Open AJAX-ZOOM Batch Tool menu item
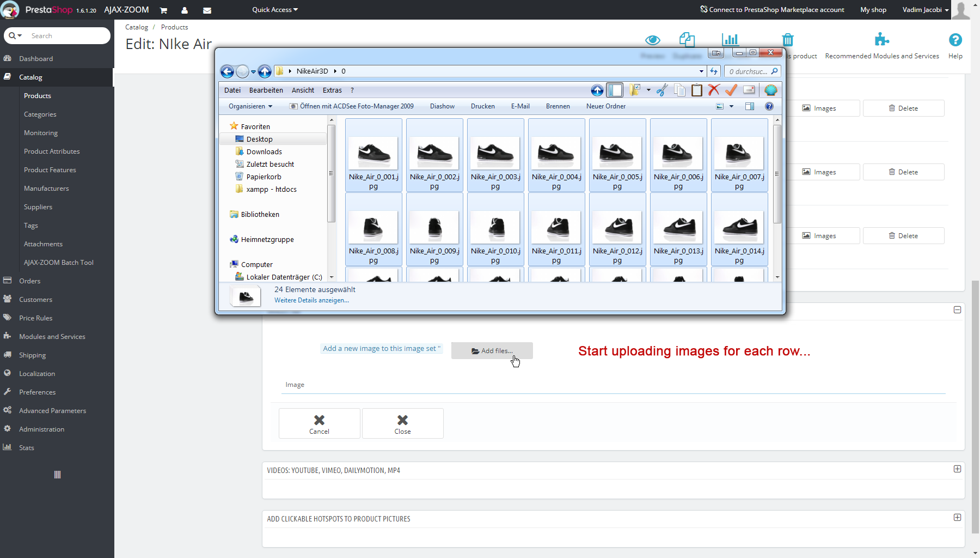This screenshot has height=558, width=980. [x=58, y=263]
